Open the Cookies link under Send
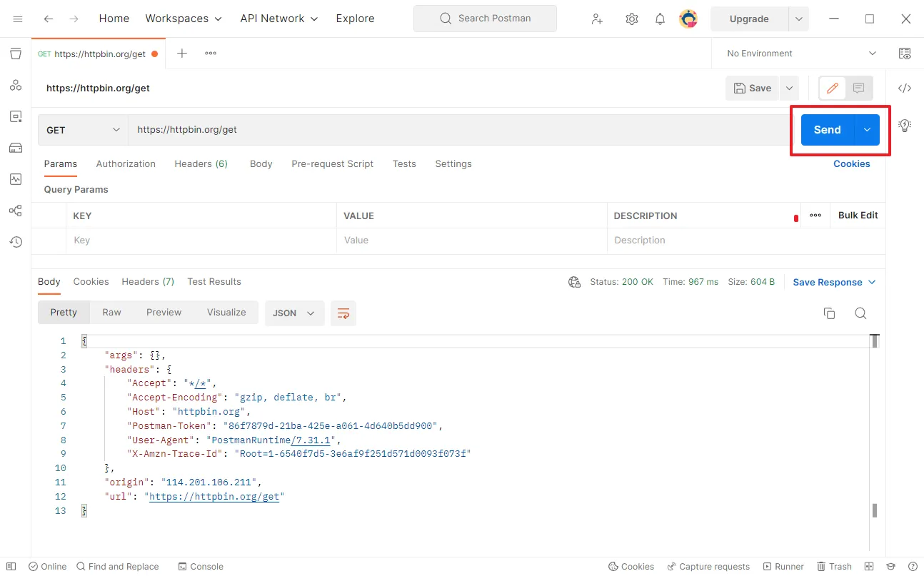 point(852,164)
